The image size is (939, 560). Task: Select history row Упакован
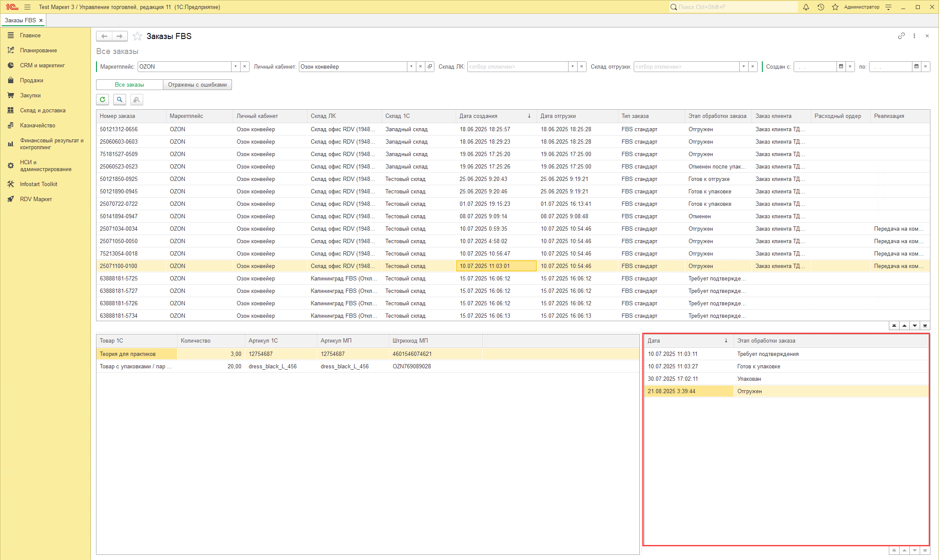tap(786, 379)
